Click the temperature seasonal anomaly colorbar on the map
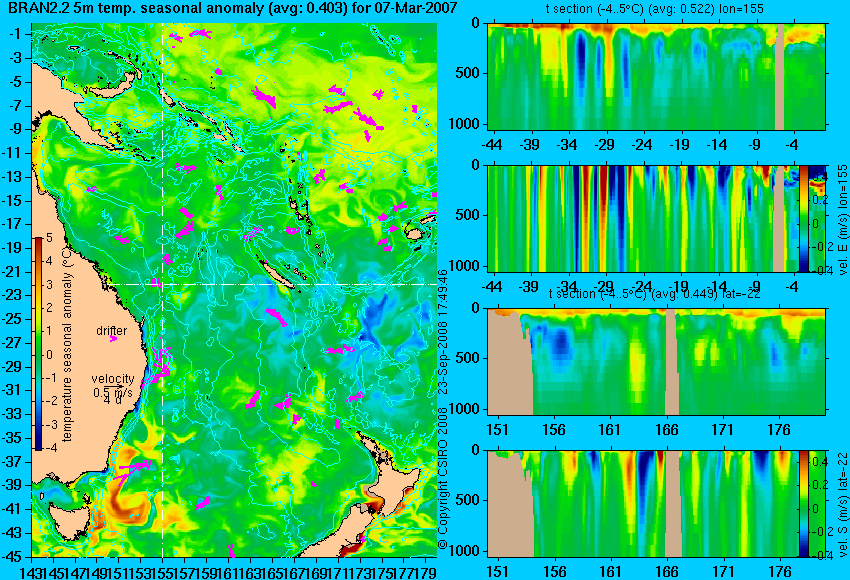850x580 pixels. [x=38, y=344]
